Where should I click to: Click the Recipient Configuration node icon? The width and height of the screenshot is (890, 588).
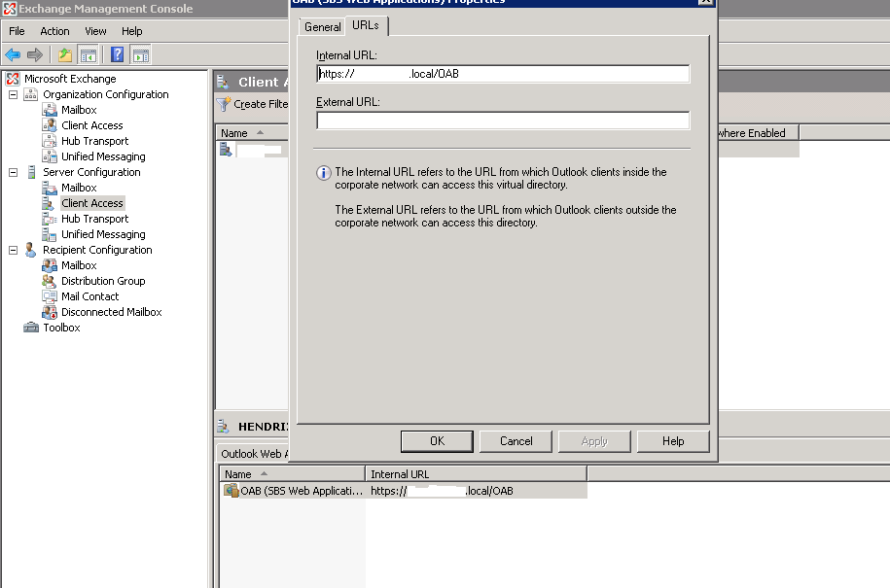pos(31,250)
